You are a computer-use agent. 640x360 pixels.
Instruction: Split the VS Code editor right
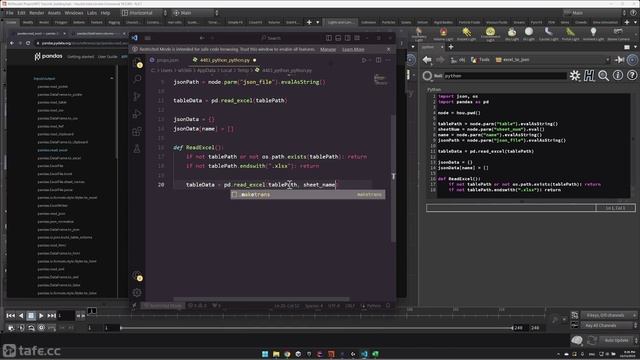(378, 60)
